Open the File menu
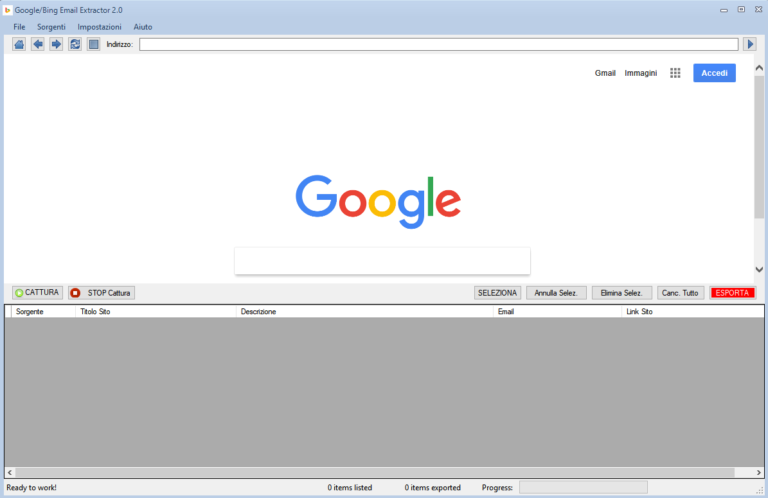768x498 pixels. (19, 26)
